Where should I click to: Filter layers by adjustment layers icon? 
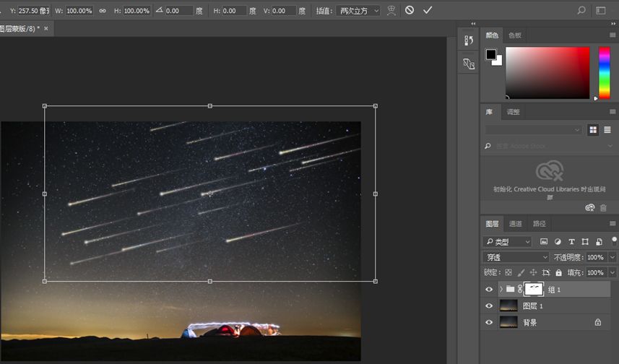(558, 242)
